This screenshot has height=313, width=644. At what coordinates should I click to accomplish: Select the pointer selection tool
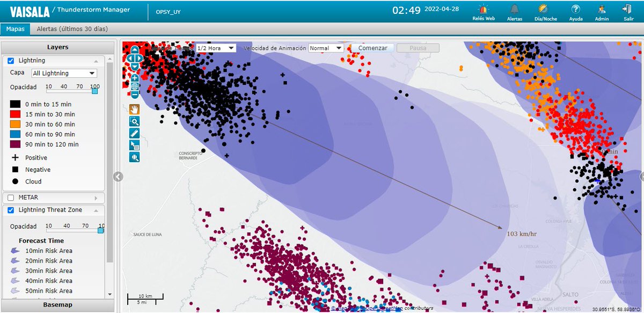(135, 145)
